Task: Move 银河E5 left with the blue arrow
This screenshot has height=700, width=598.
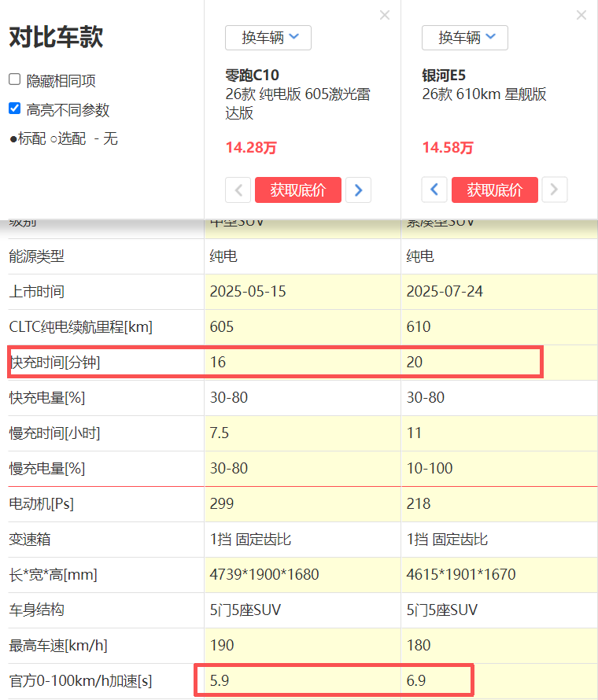Action: (x=434, y=190)
